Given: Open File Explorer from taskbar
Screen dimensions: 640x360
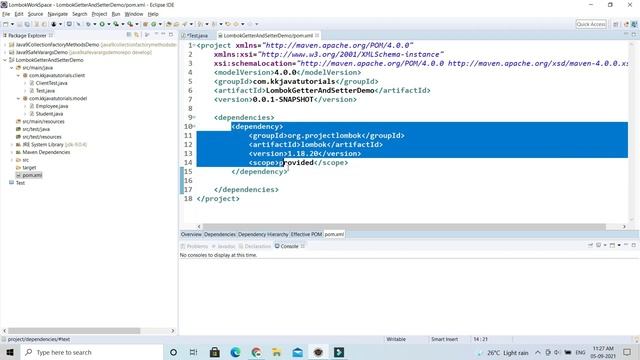Looking at the screenshot, I should pyautogui.click(x=277, y=352).
